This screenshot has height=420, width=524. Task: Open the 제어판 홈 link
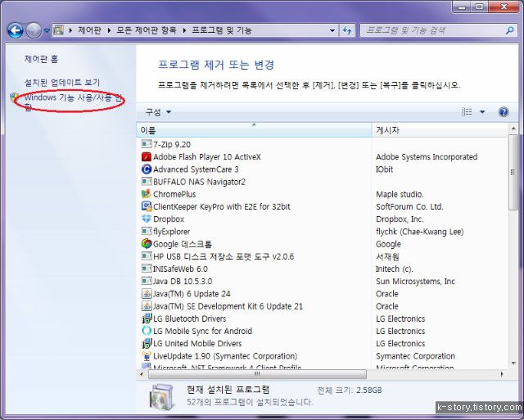(41, 59)
